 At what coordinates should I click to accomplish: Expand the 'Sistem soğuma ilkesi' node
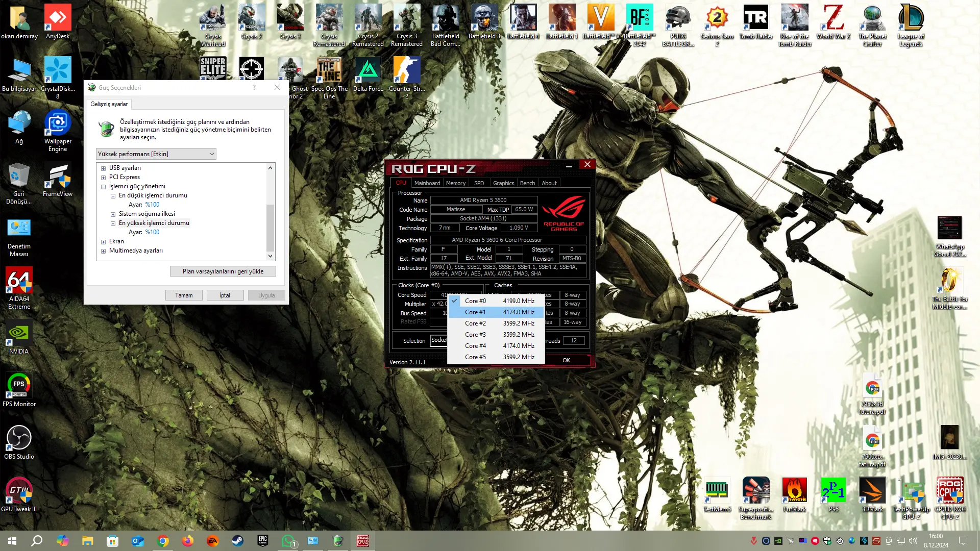[x=113, y=214]
